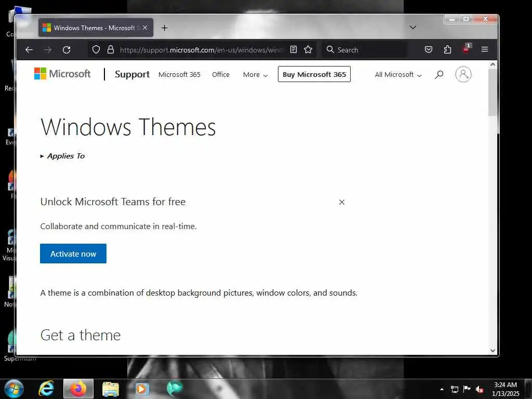
Task: Dismiss the Unlock Microsoft Teams banner
Action: pos(342,202)
